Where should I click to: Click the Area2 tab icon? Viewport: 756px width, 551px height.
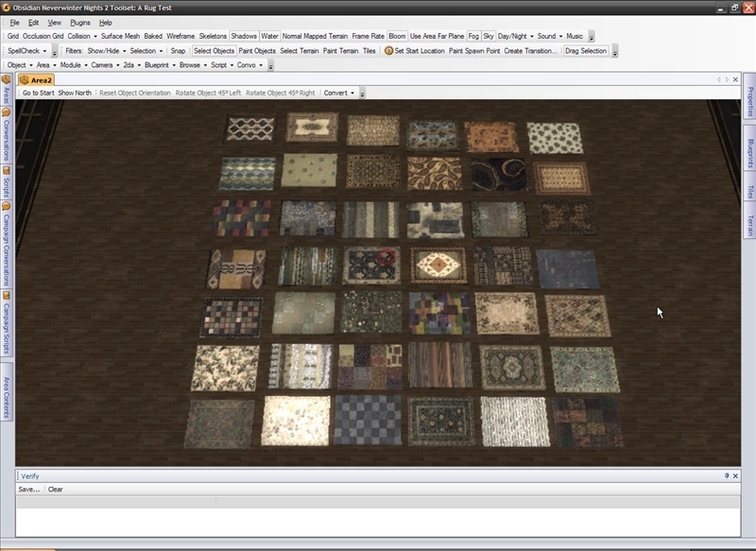click(24, 82)
